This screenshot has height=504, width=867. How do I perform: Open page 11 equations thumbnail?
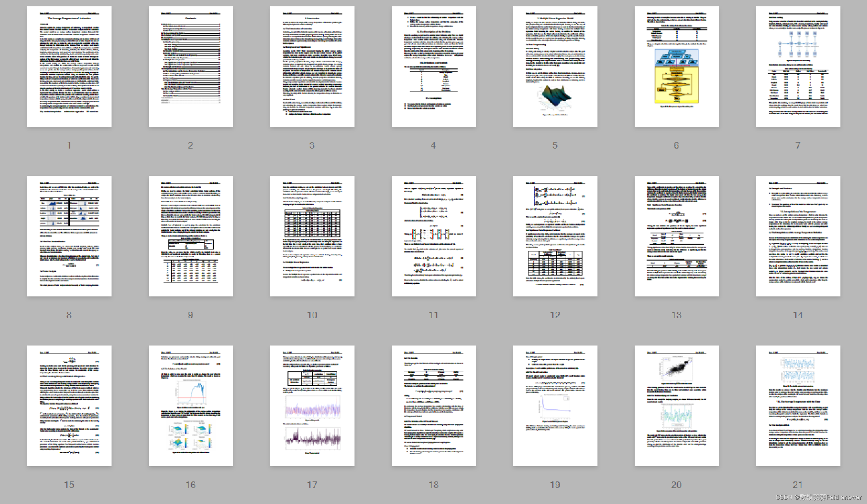[433, 236]
